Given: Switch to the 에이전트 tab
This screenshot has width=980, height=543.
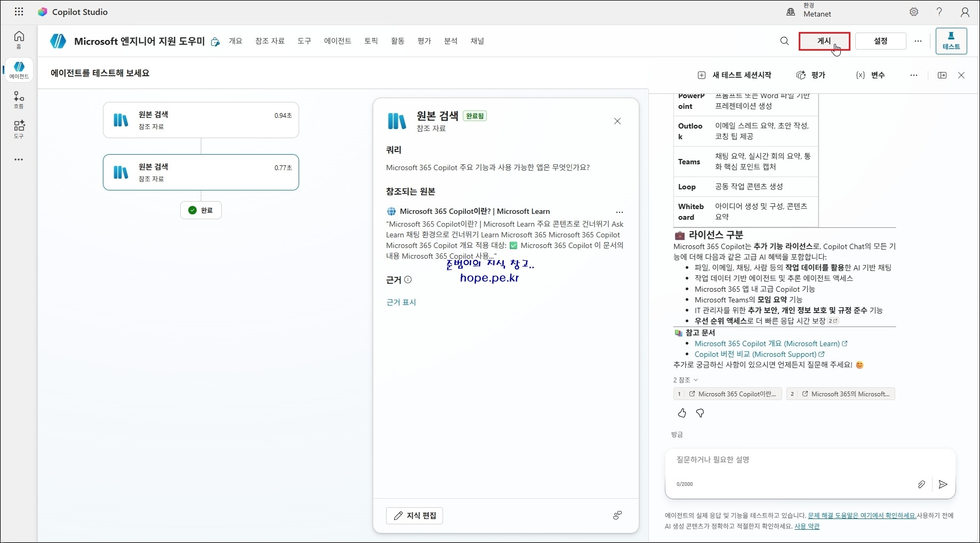Looking at the screenshot, I should click(338, 41).
